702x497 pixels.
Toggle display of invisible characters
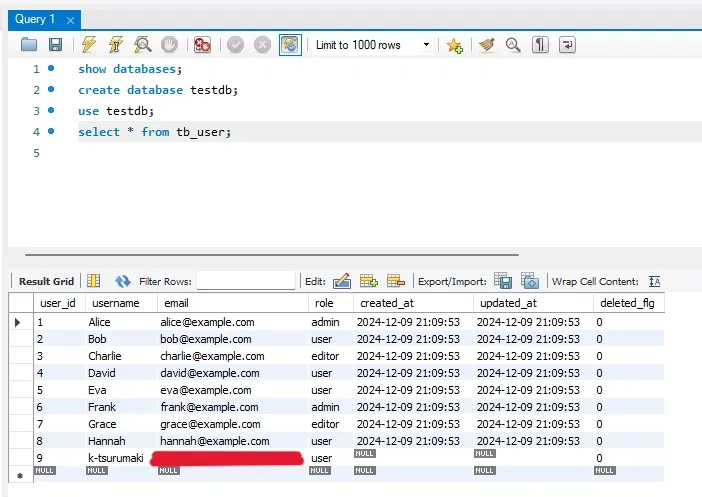pos(540,45)
